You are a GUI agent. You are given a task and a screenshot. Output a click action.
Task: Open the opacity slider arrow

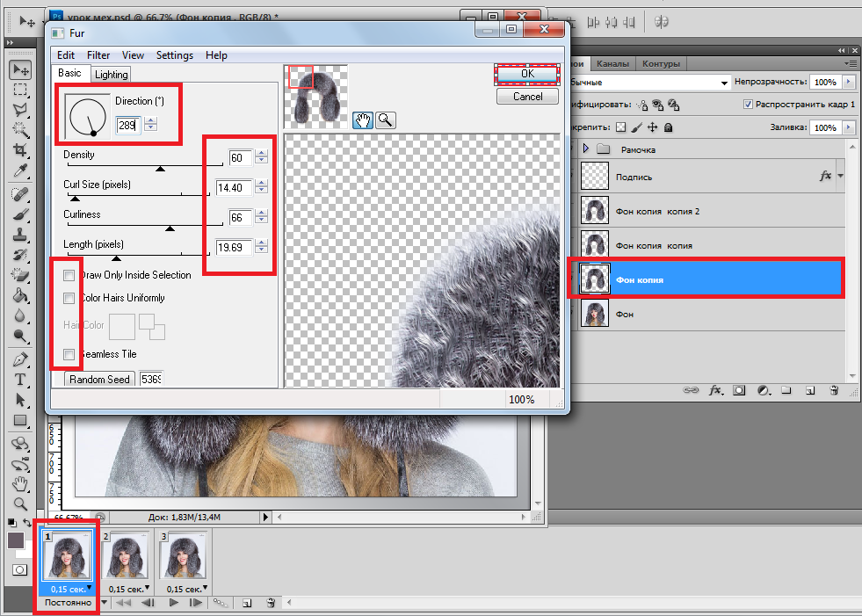pos(848,82)
